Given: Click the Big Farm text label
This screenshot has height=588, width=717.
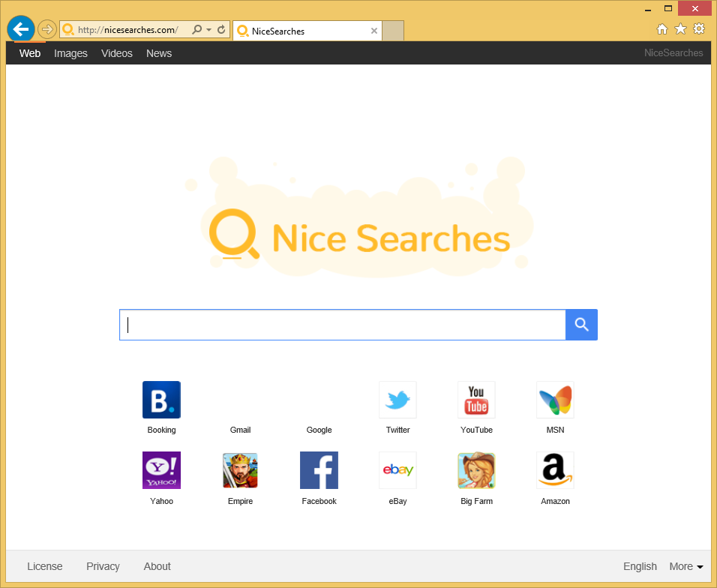Looking at the screenshot, I should click(x=476, y=501).
